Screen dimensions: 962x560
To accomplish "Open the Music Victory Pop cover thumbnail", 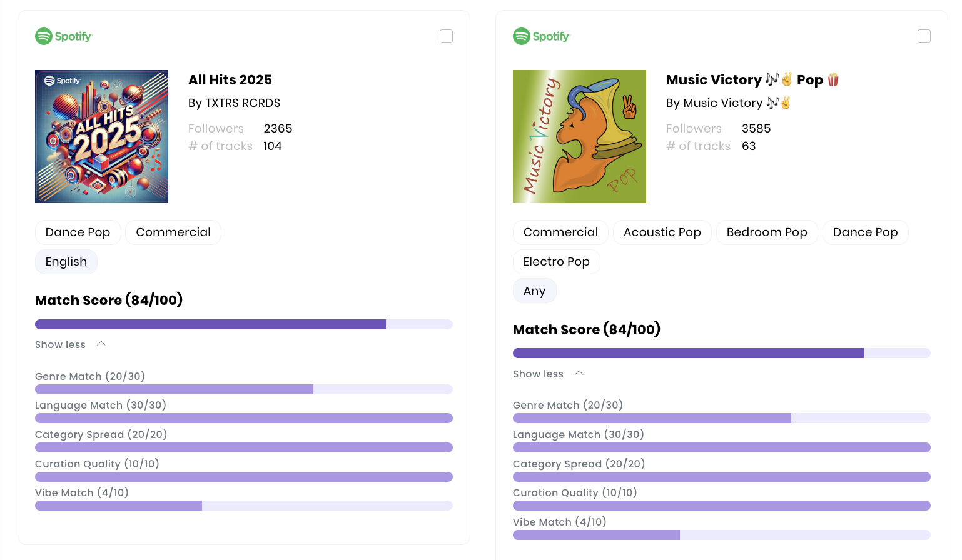I will pyautogui.click(x=579, y=136).
